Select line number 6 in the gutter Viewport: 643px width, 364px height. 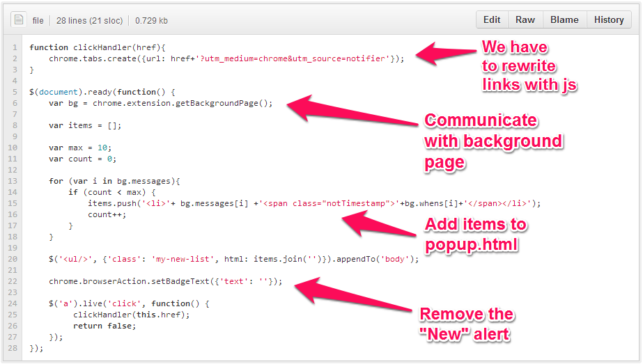(x=15, y=103)
